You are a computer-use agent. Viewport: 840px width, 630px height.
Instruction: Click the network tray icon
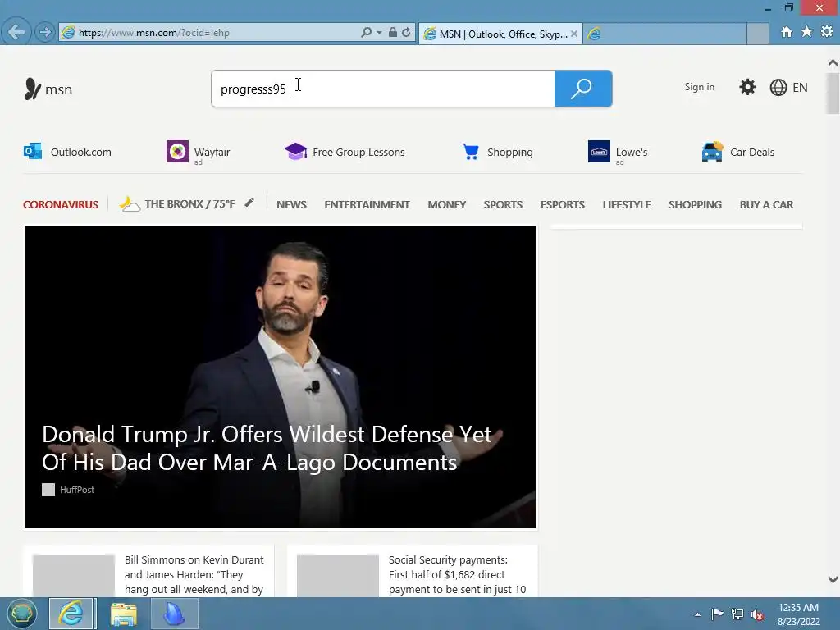coord(737,614)
